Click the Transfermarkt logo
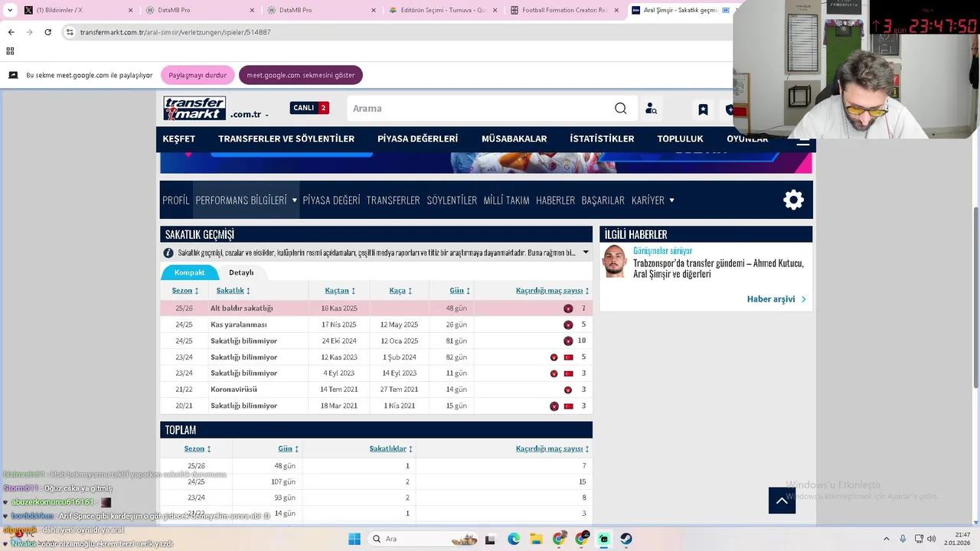 pos(194,109)
